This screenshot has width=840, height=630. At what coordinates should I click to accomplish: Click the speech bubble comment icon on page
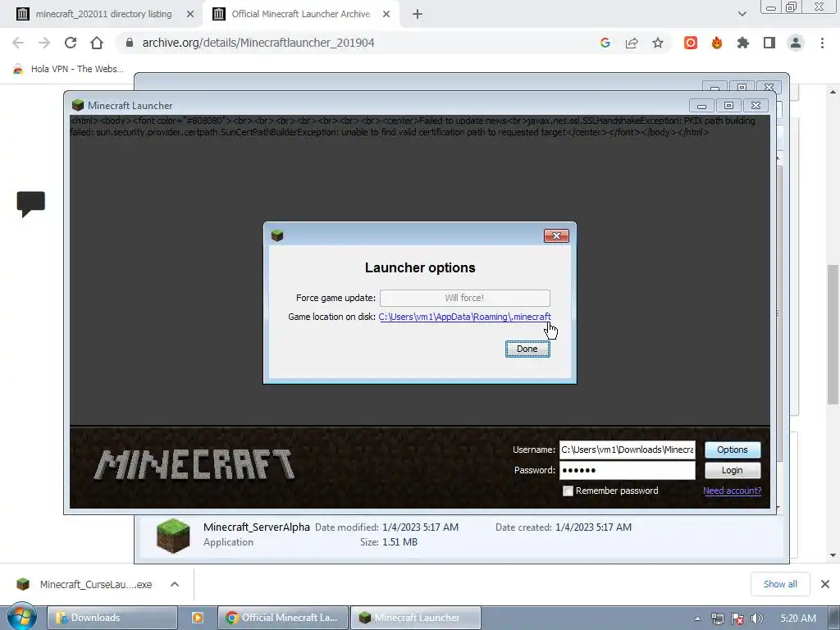coord(31,203)
